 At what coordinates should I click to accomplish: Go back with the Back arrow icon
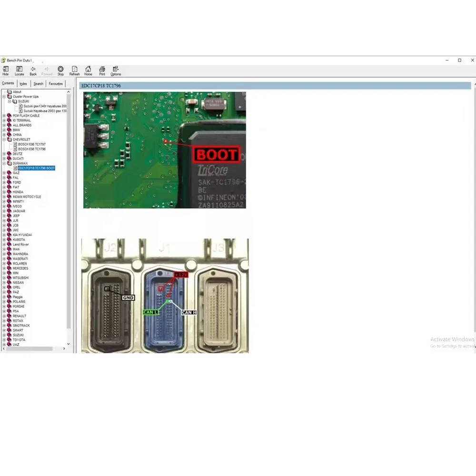pyautogui.click(x=33, y=70)
